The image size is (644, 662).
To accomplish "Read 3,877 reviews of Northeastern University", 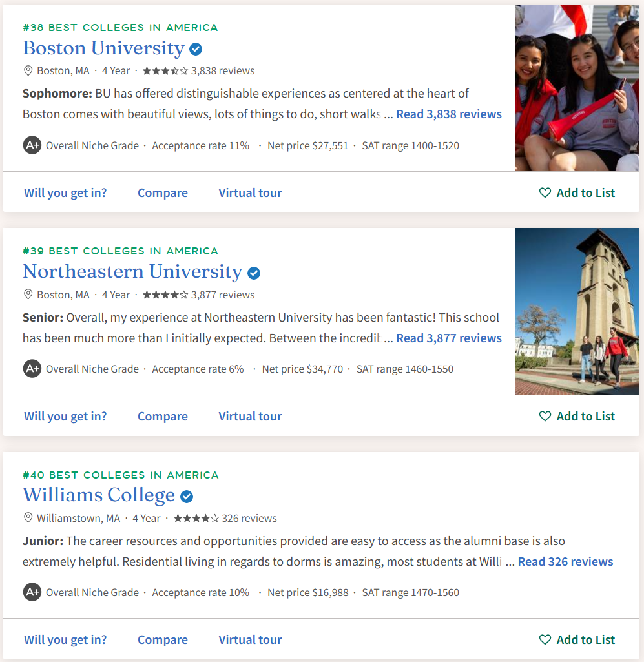I will (449, 338).
